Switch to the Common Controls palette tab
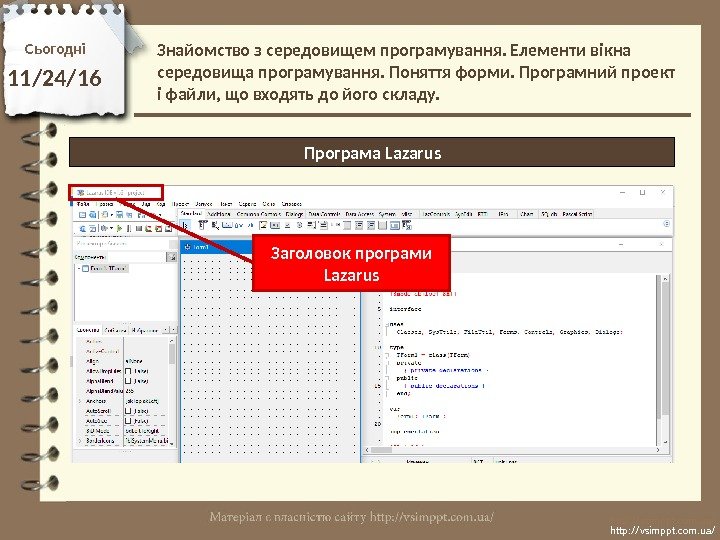720x540 pixels. click(259, 214)
